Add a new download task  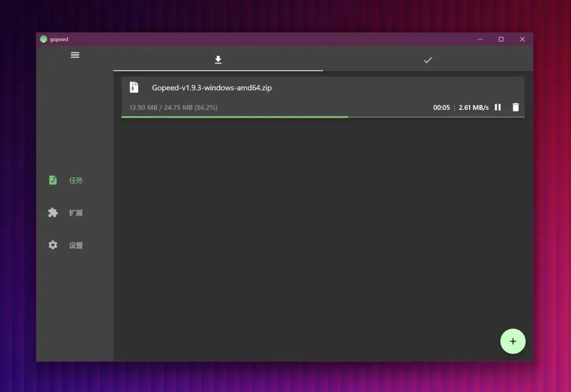click(x=513, y=341)
